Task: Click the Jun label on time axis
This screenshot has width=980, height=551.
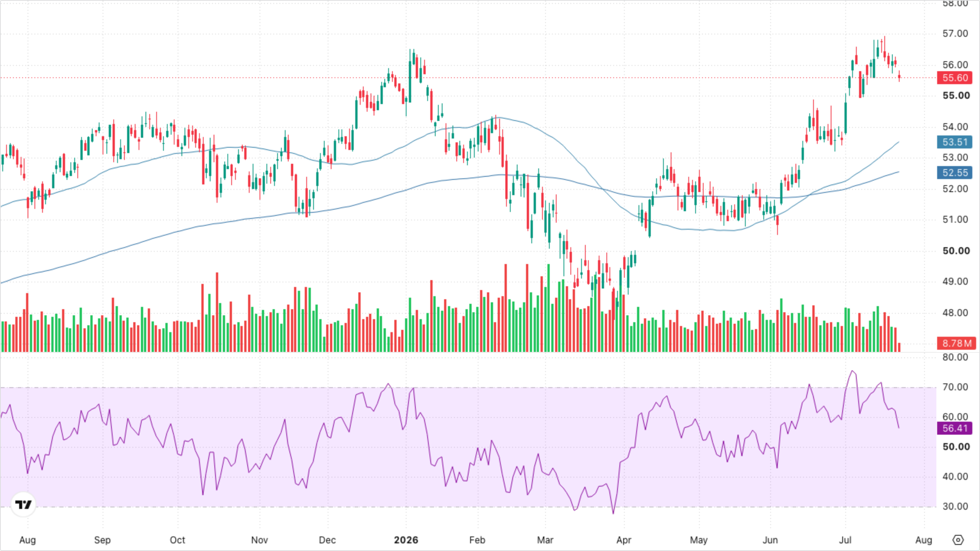Action: 770,540
